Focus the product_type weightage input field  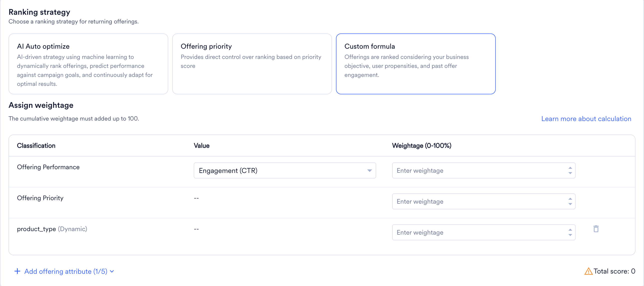click(484, 233)
